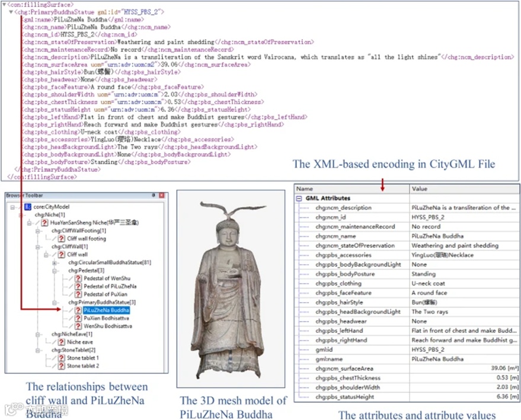Click the question-mark icon beside Stone tablet 1

(x=61, y=358)
